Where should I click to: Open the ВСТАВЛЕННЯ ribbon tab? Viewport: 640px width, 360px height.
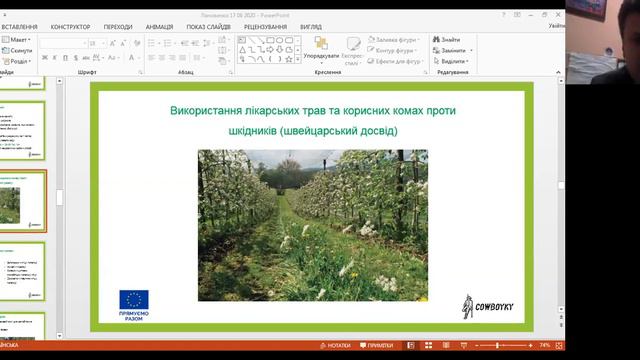[19, 27]
